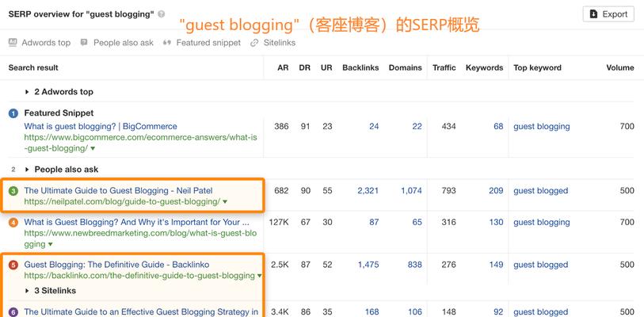Click domains value 22 for BigCommerce
This screenshot has width=644, height=317.
pos(417,126)
